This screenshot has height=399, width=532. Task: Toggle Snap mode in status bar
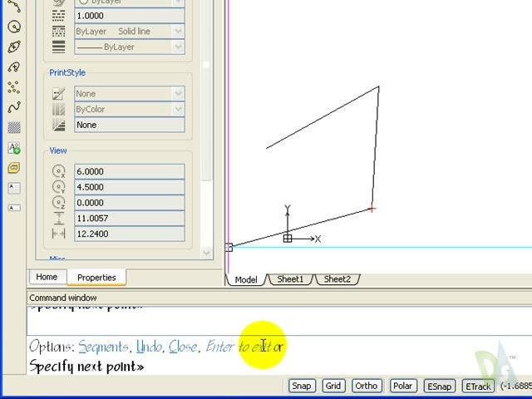tap(302, 386)
